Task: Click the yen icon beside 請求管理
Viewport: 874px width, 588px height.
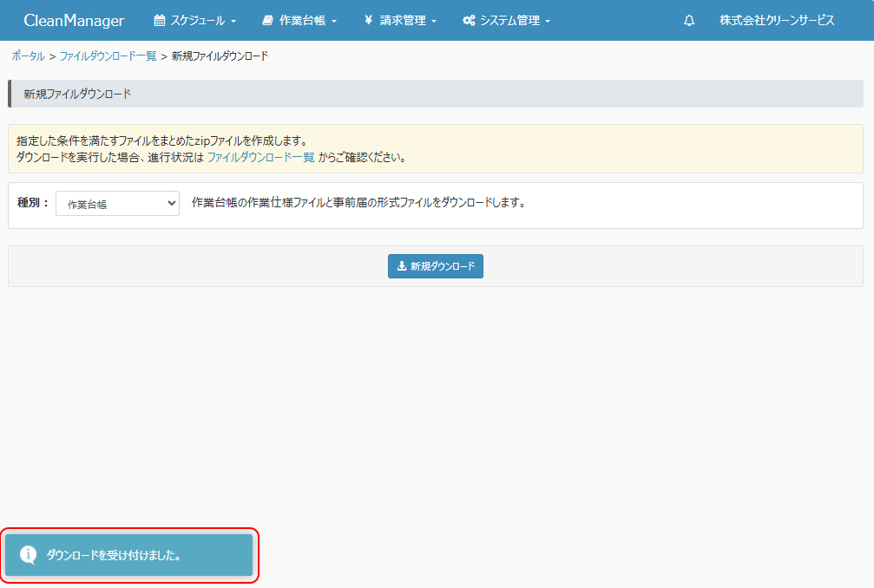Action: [x=368, y=21]
